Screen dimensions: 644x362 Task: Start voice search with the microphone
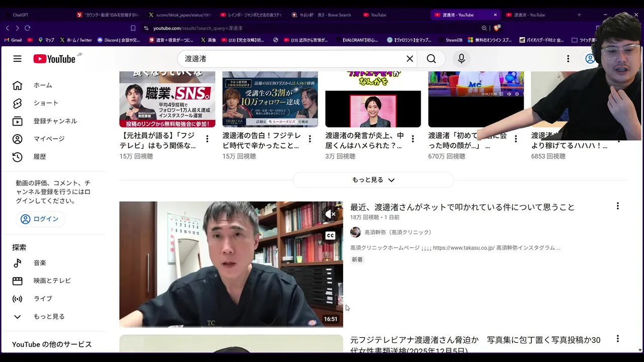(x=461, y=59)
